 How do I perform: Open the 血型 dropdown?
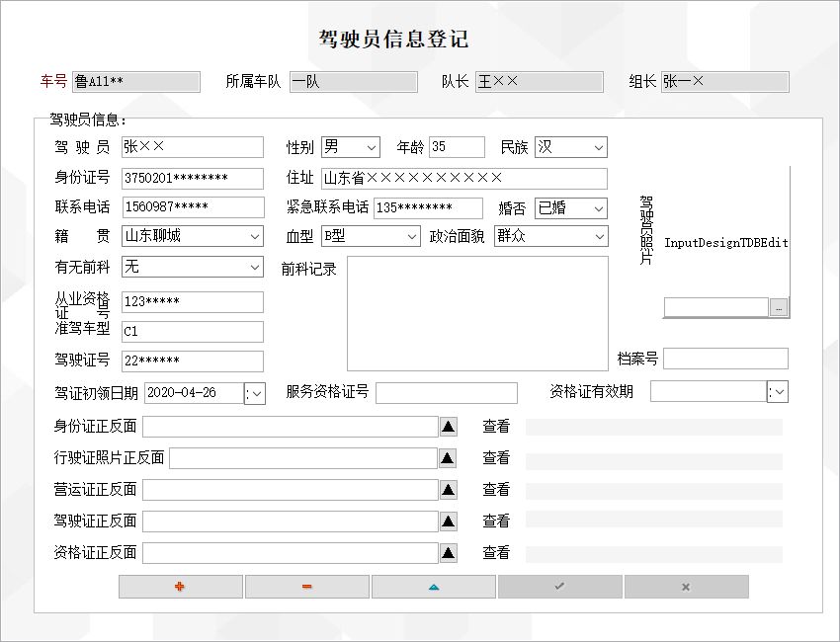coord(411,237)
